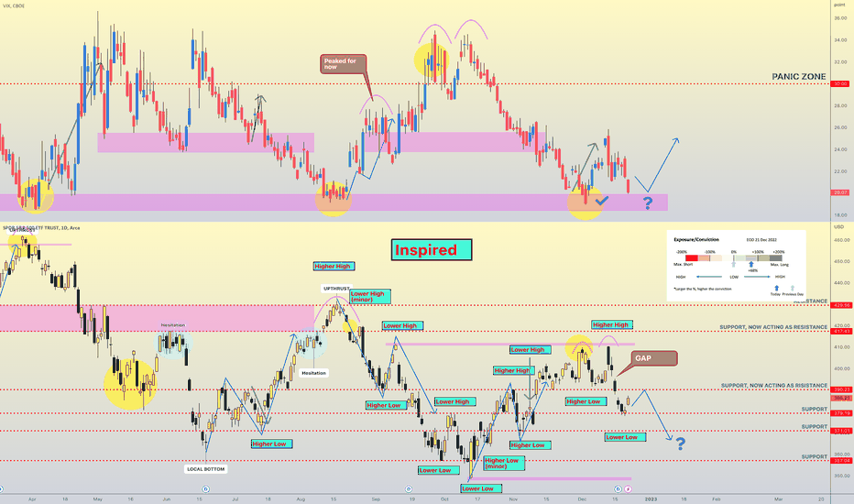Click the 371.01 price tag
This screenshot has height=504, width=854.
pos(840,431)
